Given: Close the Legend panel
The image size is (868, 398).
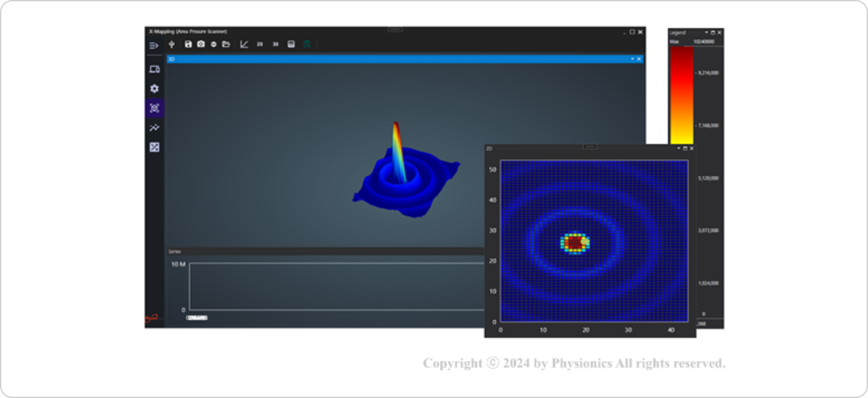Looking at the screenshot, I should (x=719, y=32).
